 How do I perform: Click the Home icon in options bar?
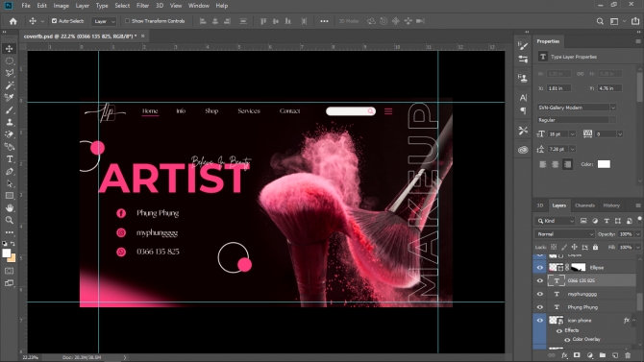coord(13,21)
